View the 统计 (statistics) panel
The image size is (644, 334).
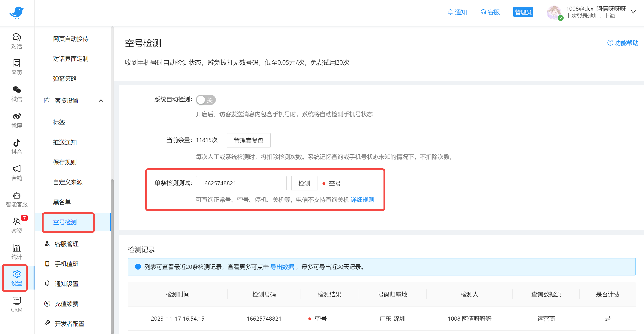tap(17, 251)
